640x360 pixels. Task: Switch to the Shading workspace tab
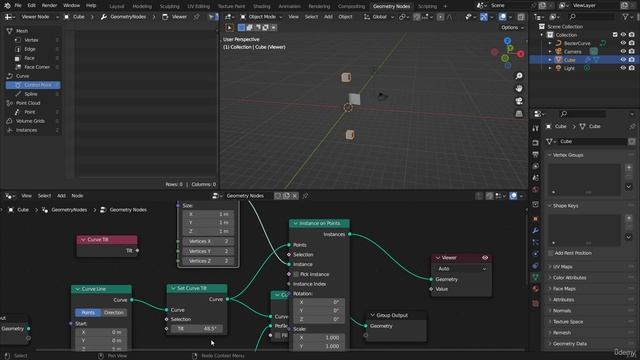pos(262,6)
